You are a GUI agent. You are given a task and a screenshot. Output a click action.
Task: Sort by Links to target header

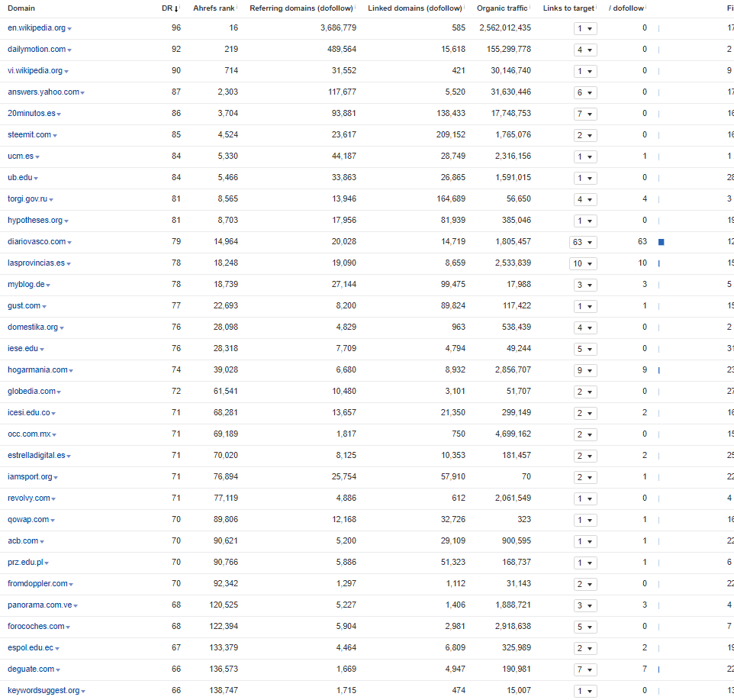pos(568,8)
